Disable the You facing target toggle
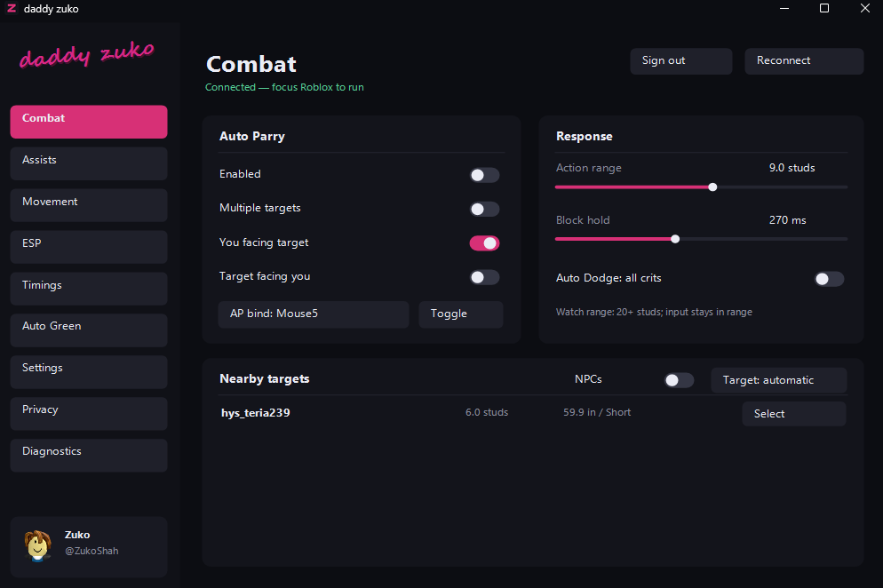 (x=484, y=243)
